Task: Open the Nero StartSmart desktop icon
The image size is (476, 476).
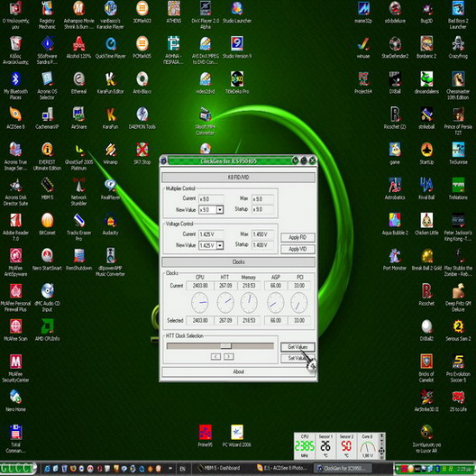Action: pyautogui.click(x=48, y=260)
